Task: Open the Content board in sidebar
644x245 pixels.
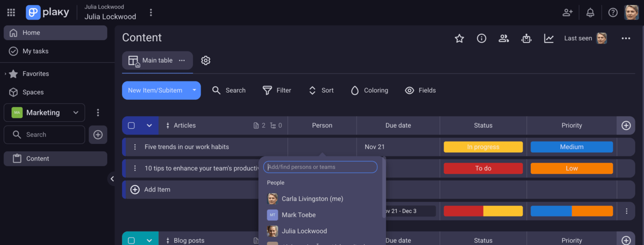Action: tap(55, 159)
